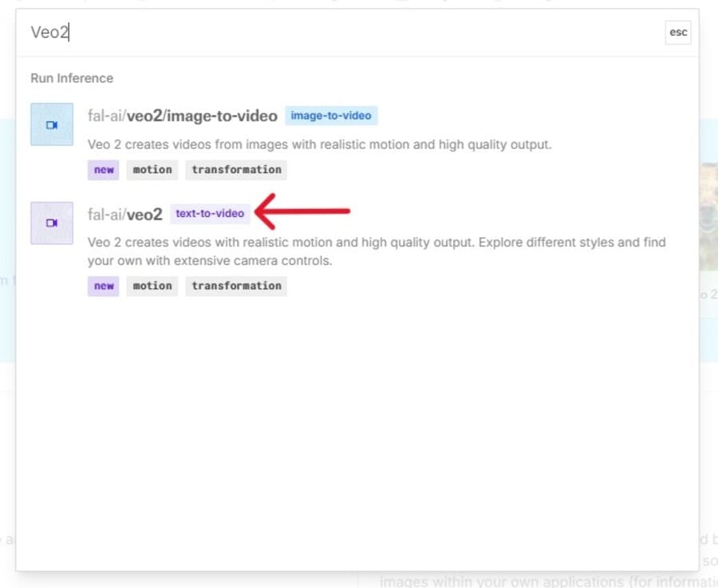Open the fal-ai/veo2/image-to-video result
718x588 pixels.
click(x=182, y=116)
